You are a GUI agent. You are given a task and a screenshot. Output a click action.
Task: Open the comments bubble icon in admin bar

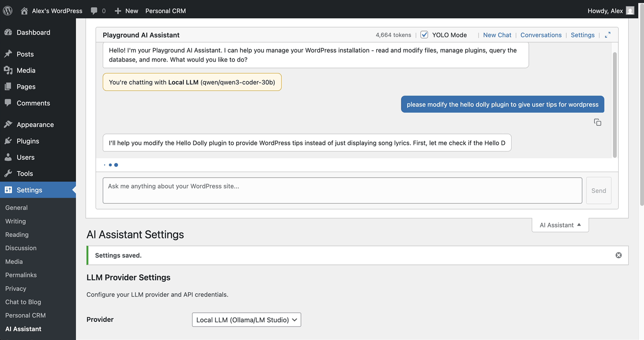coord(94,10)
